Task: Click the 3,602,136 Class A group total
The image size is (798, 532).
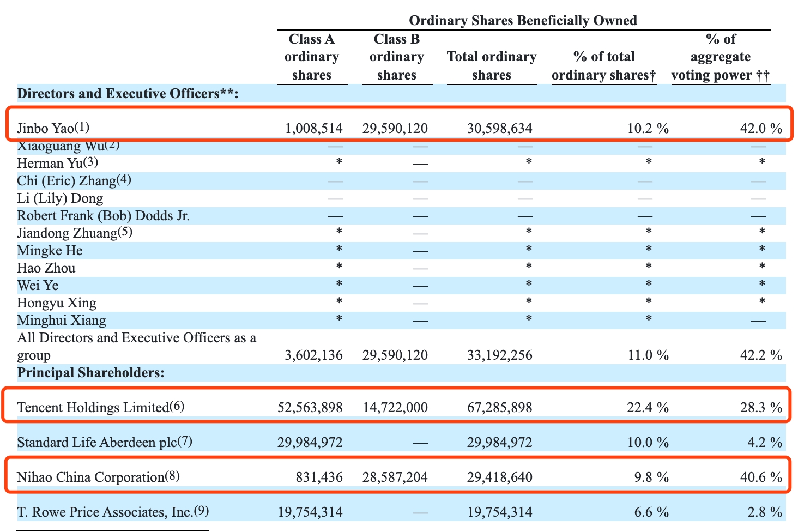Action: pos(313,355)
